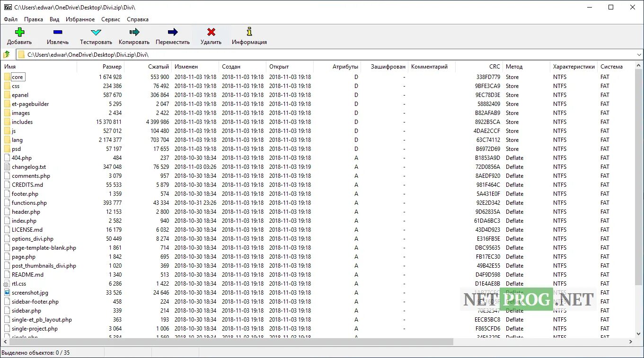Select the post_thumbnails_divi.php file name
644x358 pixels.
coord(44,266)
